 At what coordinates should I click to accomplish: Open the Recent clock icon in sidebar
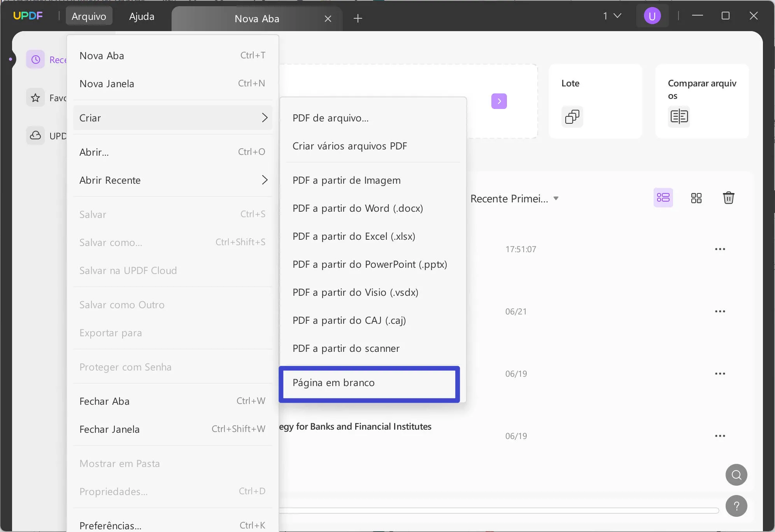click(x=35, y=60)
